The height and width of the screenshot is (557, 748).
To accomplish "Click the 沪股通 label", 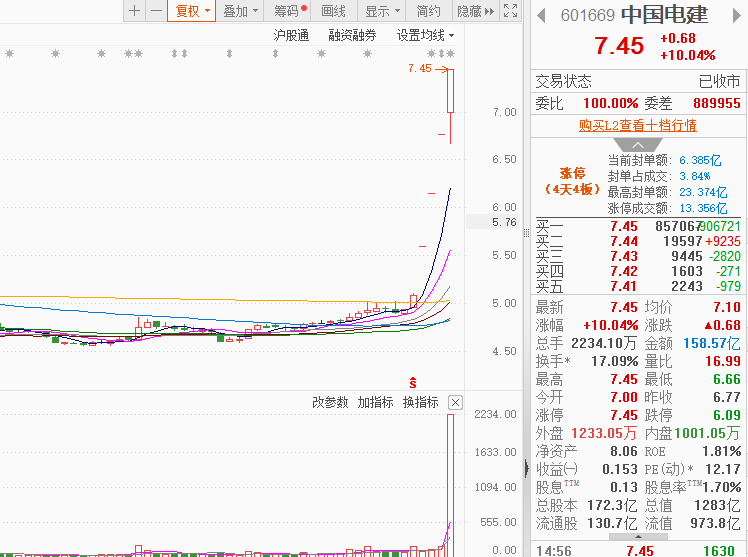I will coord(291,35).
